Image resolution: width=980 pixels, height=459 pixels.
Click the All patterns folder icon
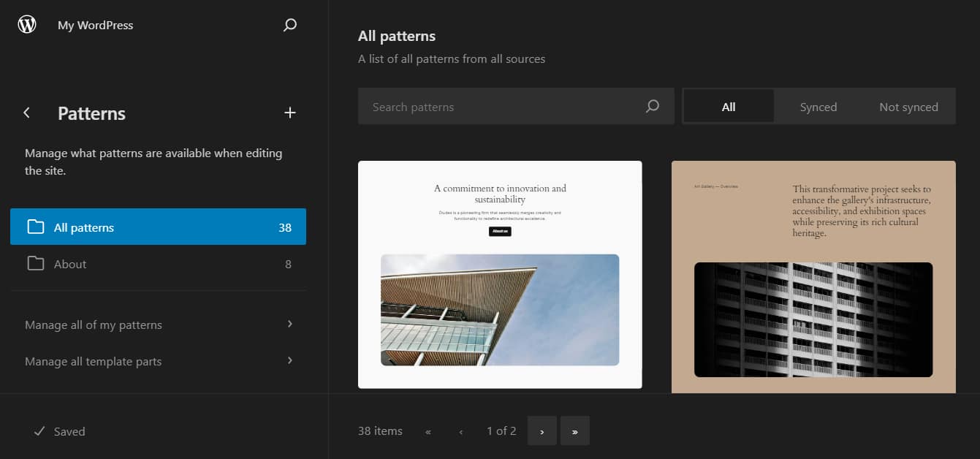[35, 227]
